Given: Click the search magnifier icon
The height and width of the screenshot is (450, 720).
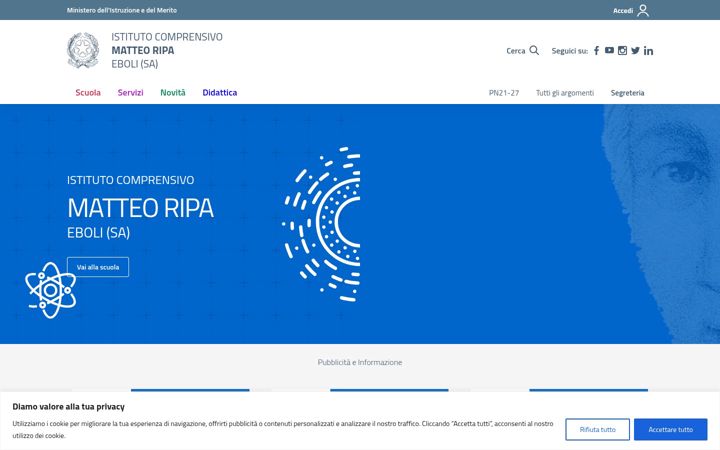Looking at the screenshot, I should click(x=534, y=50).
